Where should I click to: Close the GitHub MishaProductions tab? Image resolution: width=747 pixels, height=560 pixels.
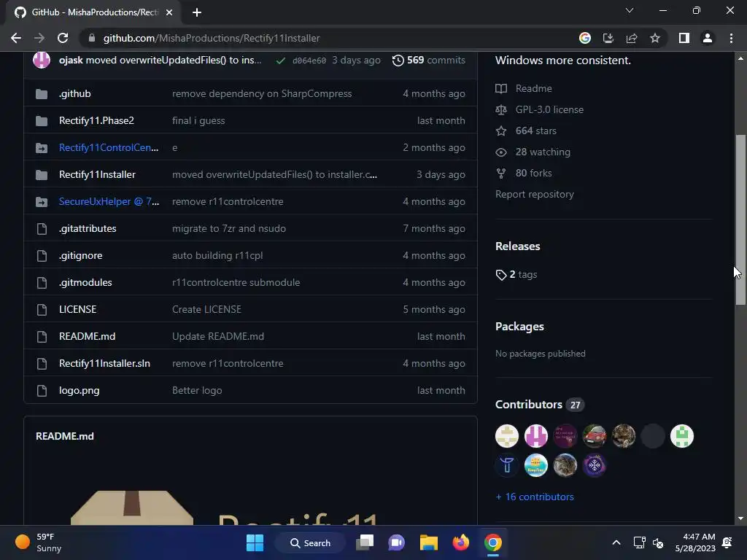(x=169, y=12)
